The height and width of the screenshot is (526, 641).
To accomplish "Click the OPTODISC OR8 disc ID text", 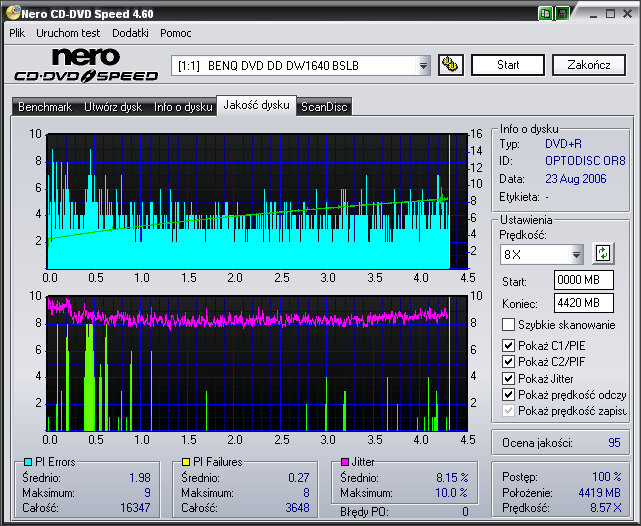I will [585, 161].
